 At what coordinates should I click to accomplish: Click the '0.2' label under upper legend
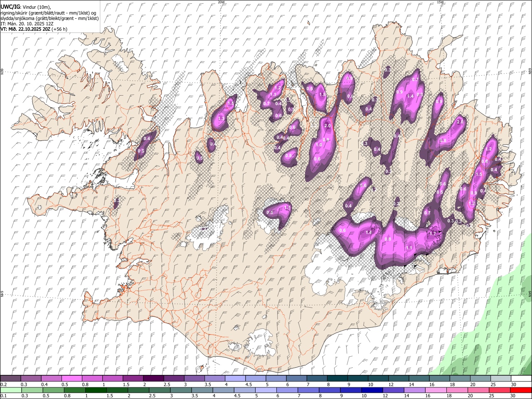(3, 384)
